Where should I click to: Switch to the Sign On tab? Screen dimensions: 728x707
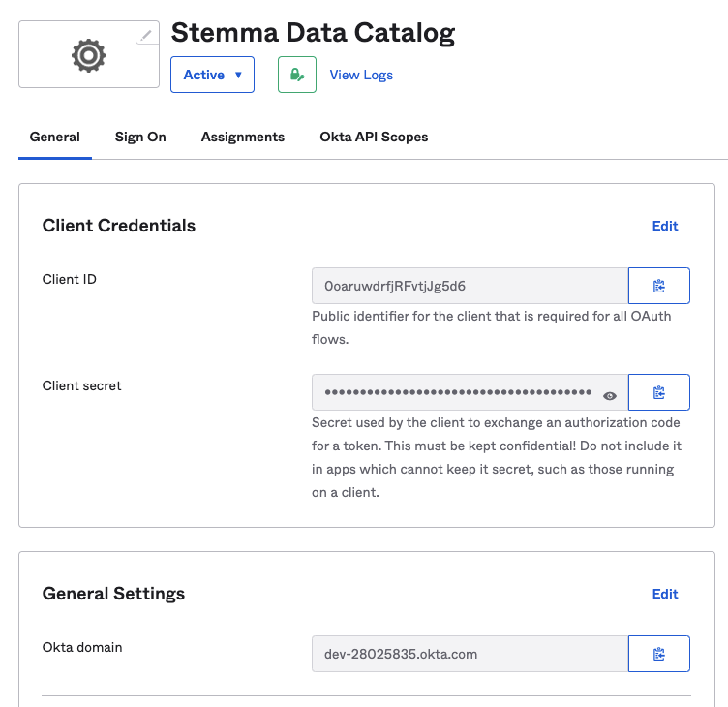140,137
